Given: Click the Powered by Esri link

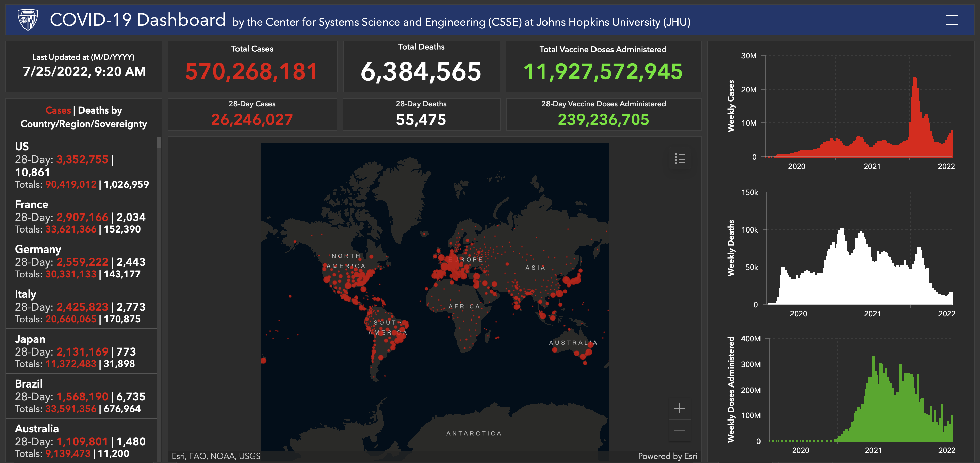Looking at the screenshot, I should tap(667, 456).
